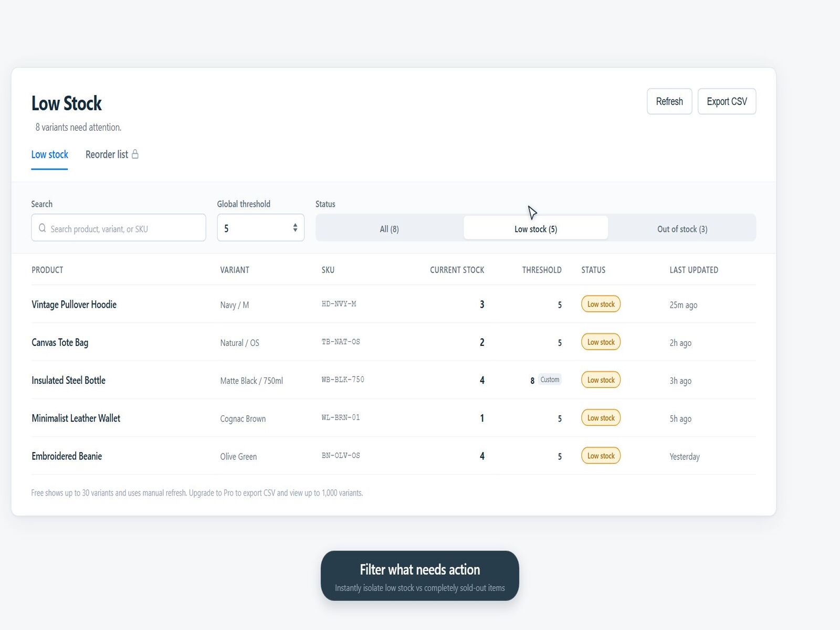Select the All (8) status filter
Viewport: 840px width, 630px height.
pos(389,229)
